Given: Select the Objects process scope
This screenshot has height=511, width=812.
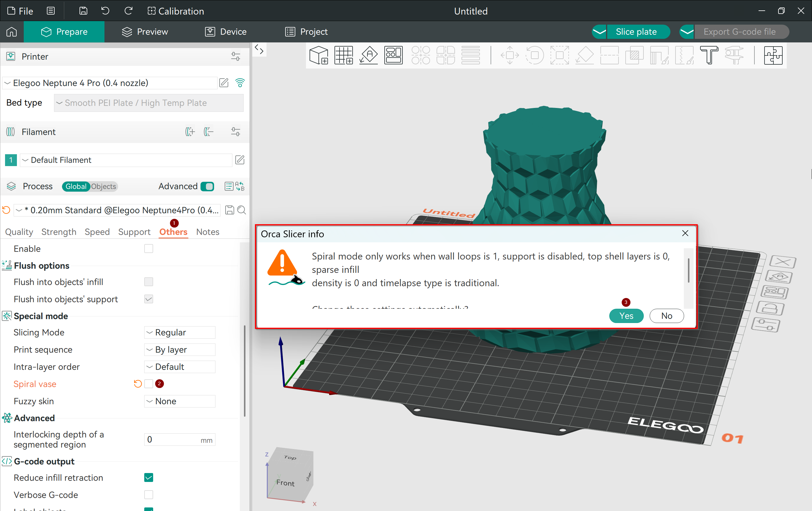Looking at the screenshot, I should click(x=104, y=187).
